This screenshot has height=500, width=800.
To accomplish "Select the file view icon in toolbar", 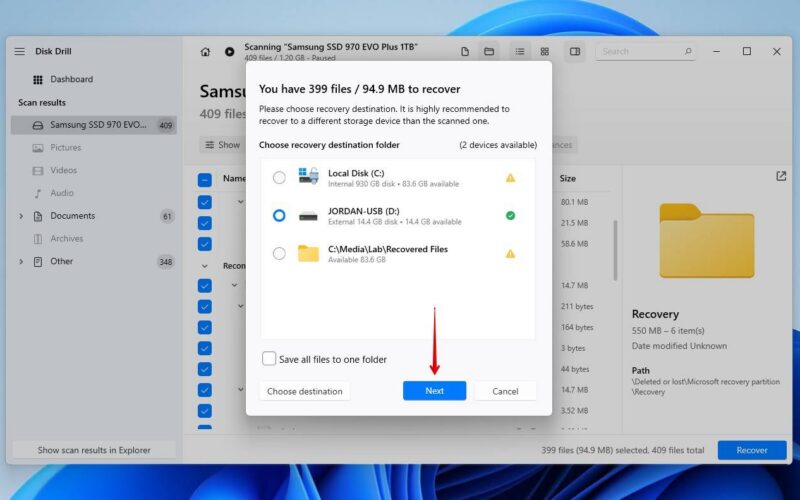I will pos(465,52).
